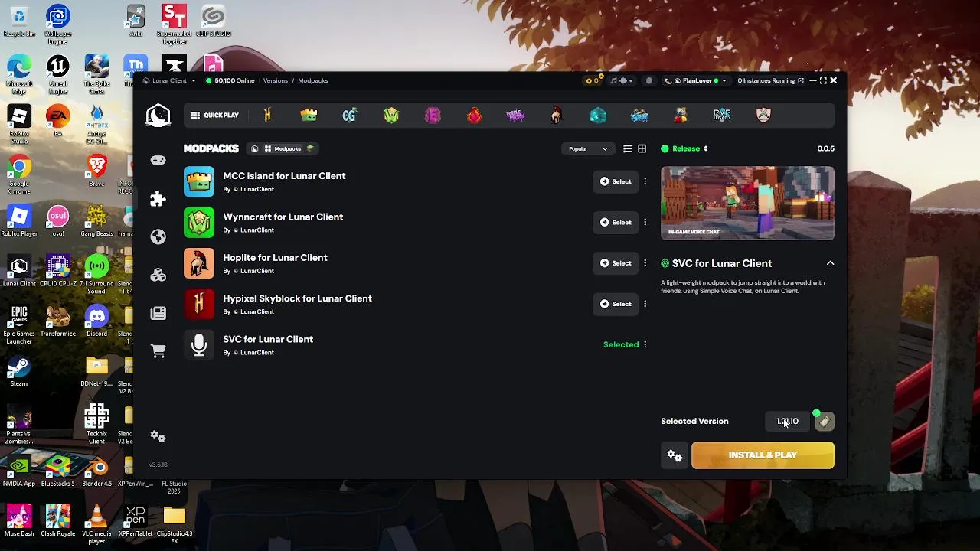Open Steam desktop shortcut
This screenshot has height=551, width=980.
(19, 373)
